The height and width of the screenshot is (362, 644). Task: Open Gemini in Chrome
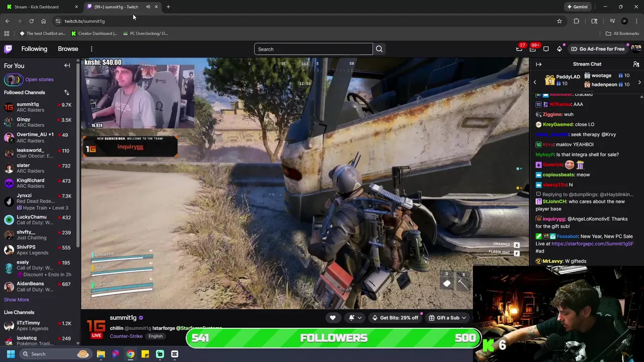point(577,7)
